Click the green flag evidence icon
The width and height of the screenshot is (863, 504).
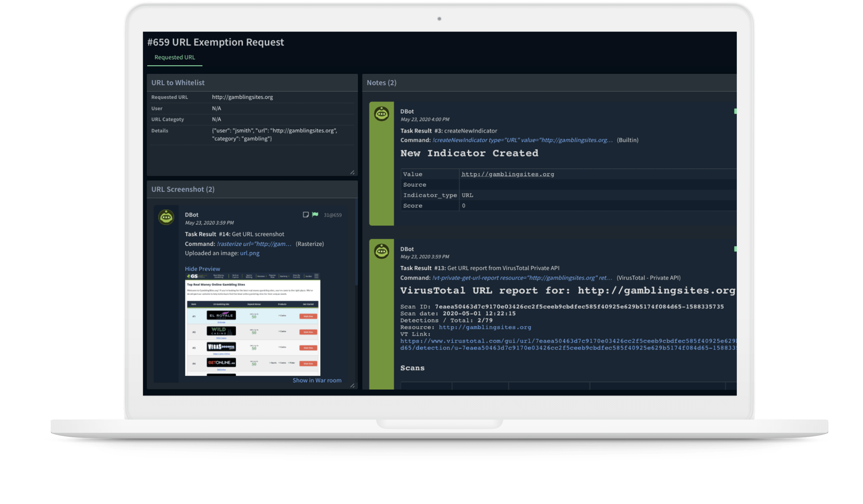315,214
